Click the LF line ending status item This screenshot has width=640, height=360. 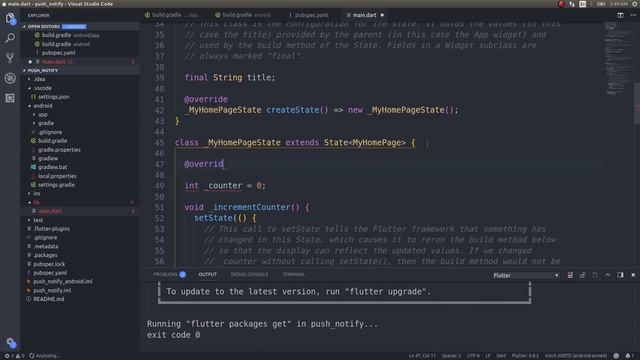488,356
